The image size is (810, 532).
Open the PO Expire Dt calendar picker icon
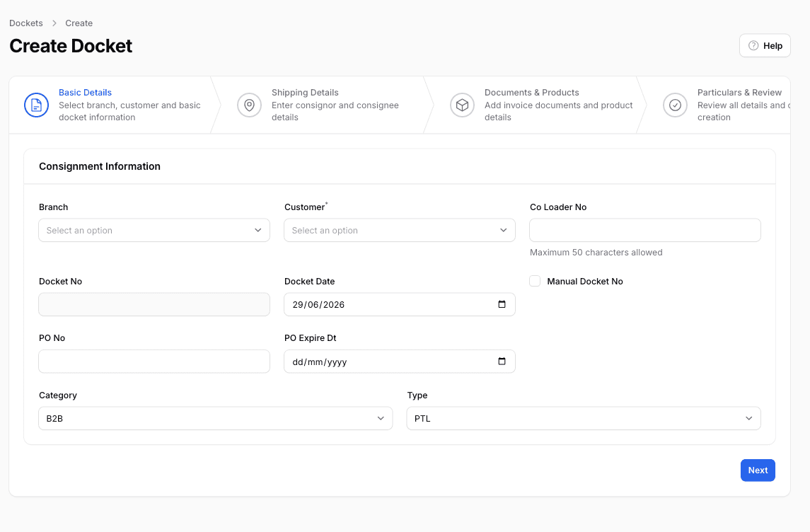(502, 361)
